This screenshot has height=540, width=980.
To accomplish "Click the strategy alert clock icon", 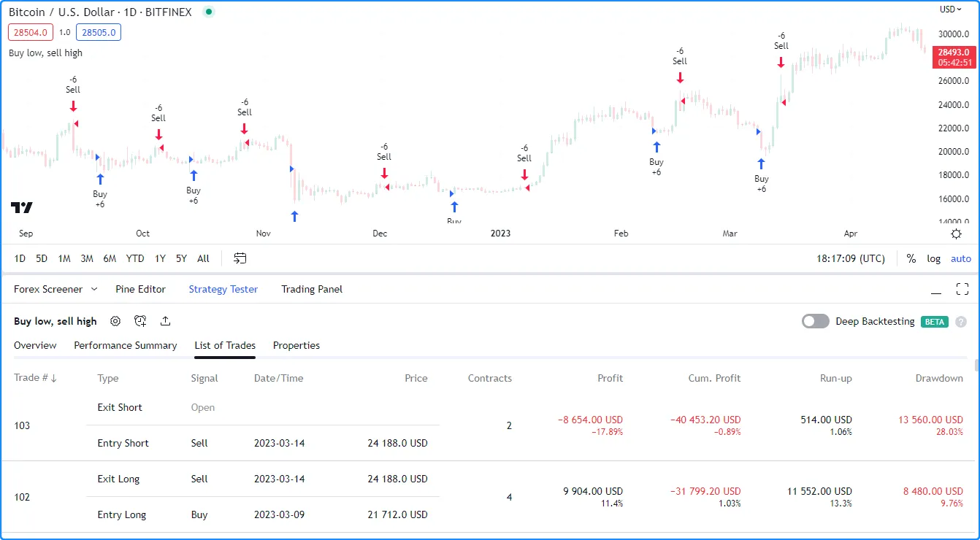I will [140, 321].
